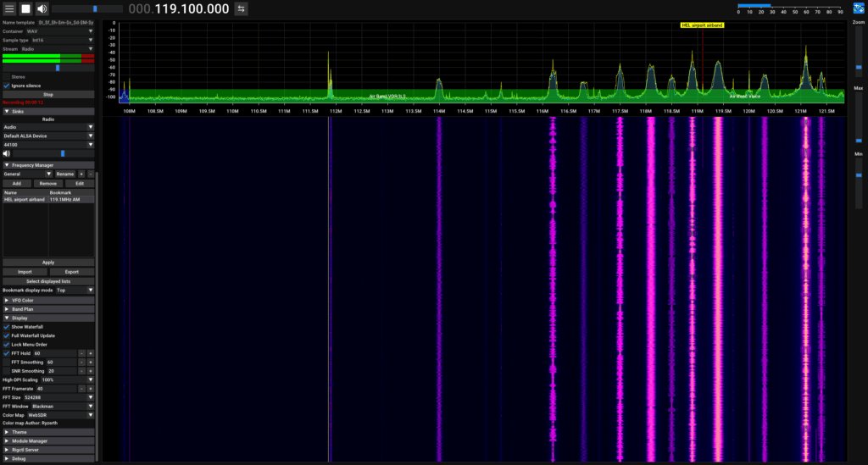Add new list with plus icon beside Rename
This screenshot has width=868, height=465.
pos(81,174)
